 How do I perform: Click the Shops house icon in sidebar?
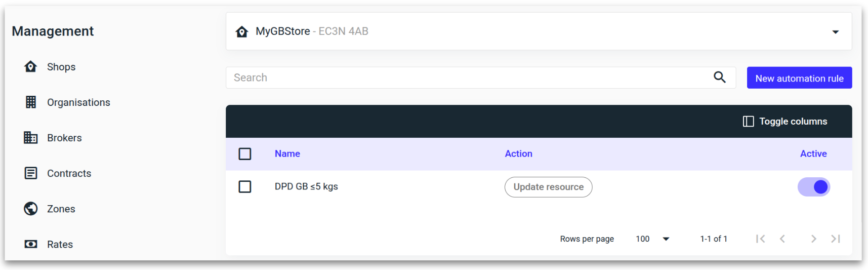(x=31, y=67)
